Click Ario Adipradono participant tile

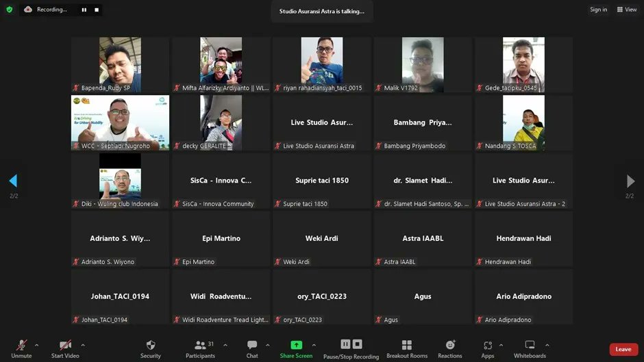click(x=523, y=296)
